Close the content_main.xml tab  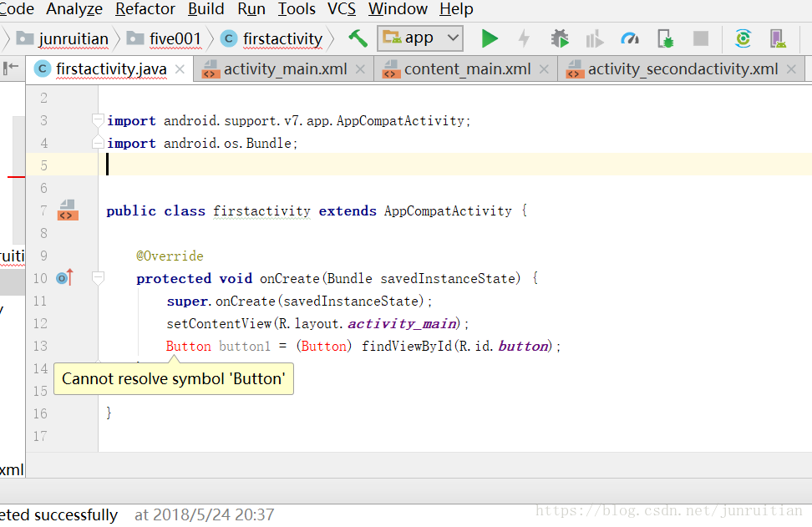point(544,68)
